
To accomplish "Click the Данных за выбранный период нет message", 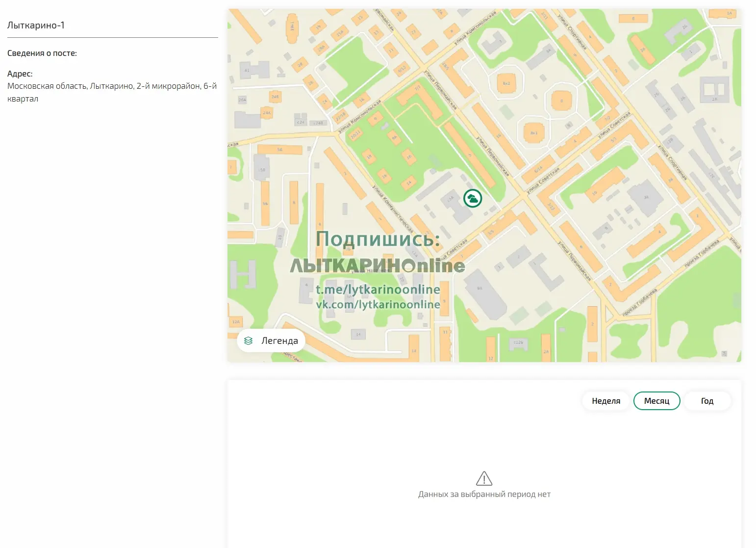I will 484,494.
